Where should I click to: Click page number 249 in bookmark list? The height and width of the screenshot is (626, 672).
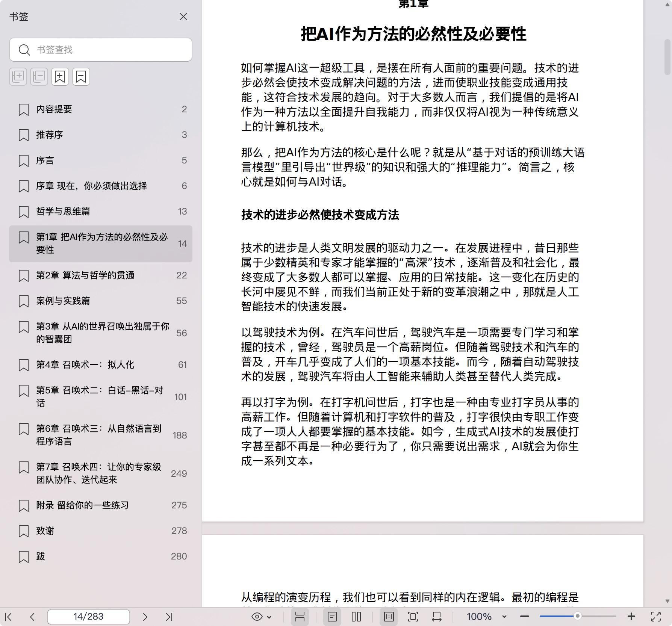[179, 473]
